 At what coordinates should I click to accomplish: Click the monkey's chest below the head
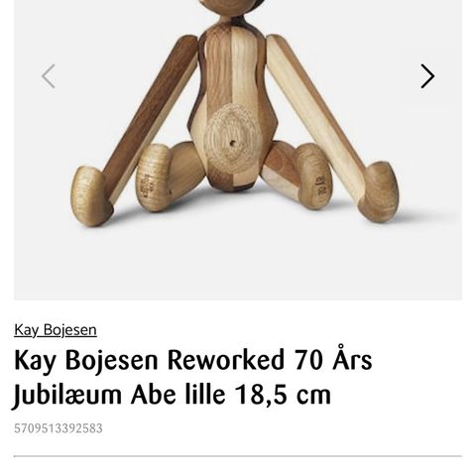(231, 59)
